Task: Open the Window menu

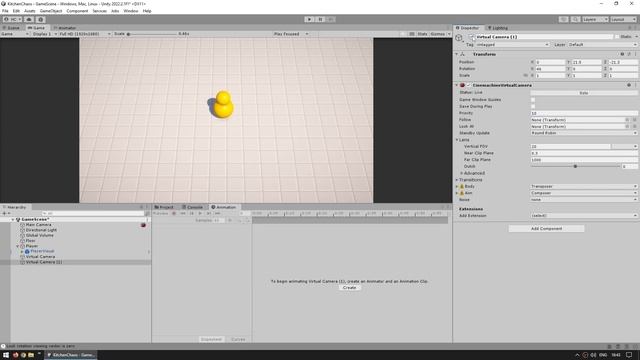Action: pyautogui.click(x=131, y=11)
